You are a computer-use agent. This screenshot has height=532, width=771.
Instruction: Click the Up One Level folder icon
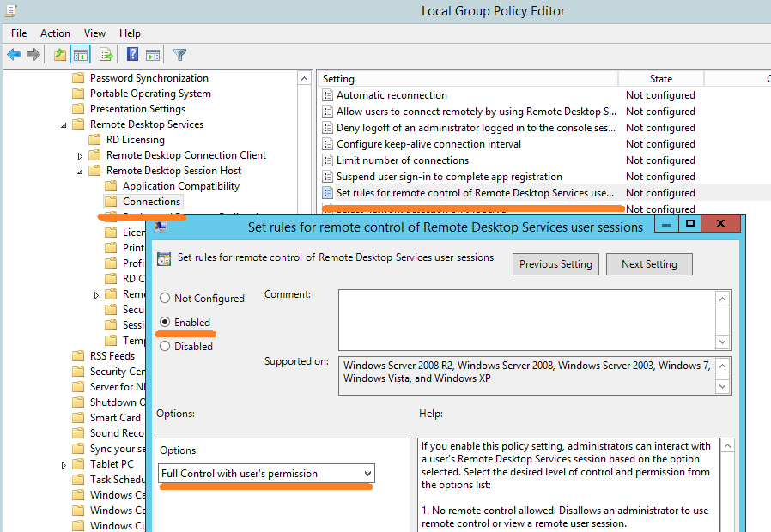59,55
